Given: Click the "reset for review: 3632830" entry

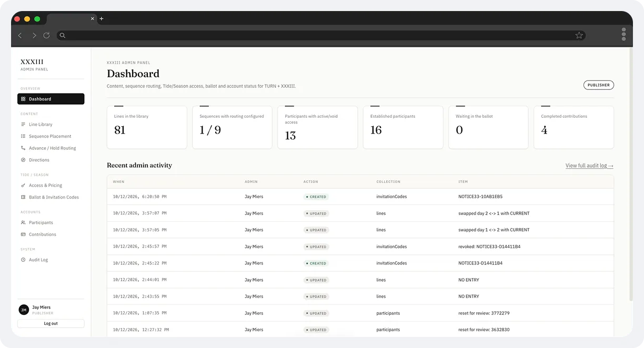Looking at the screenshot, I should coord(484,330).
